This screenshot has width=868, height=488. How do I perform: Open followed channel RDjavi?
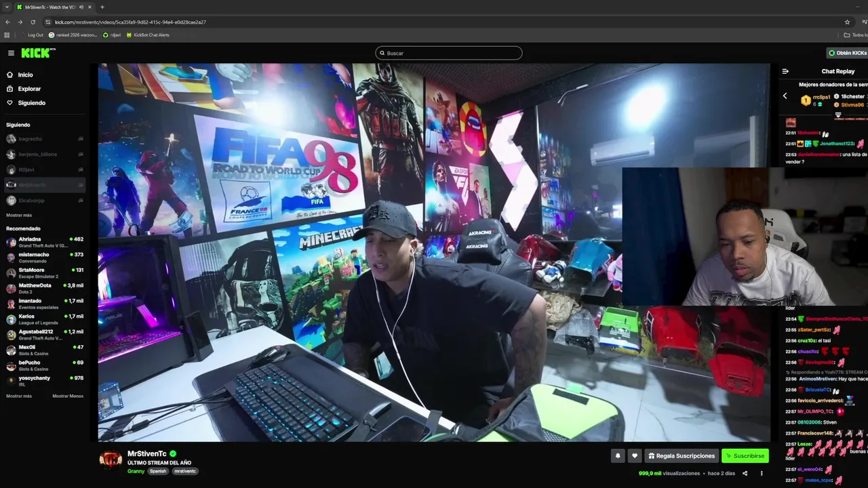click(x=43, y=169)
